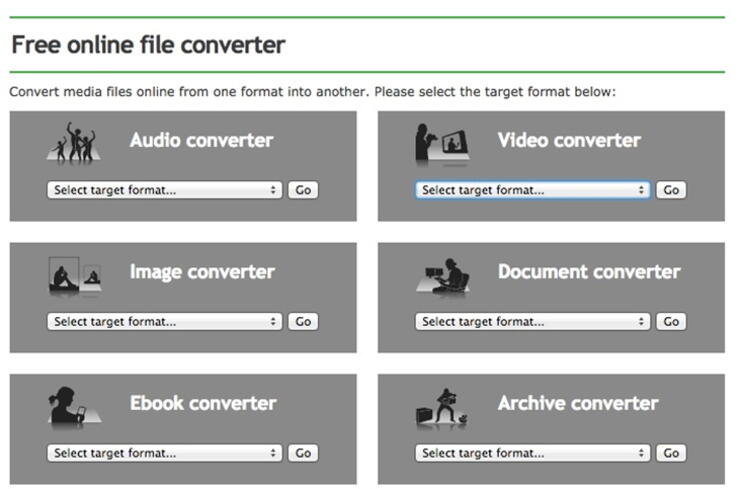Click the Archive converter box carrier icon
Image resolution: width=740 pixels, height=489 pixels.
[x=442, y=408]
